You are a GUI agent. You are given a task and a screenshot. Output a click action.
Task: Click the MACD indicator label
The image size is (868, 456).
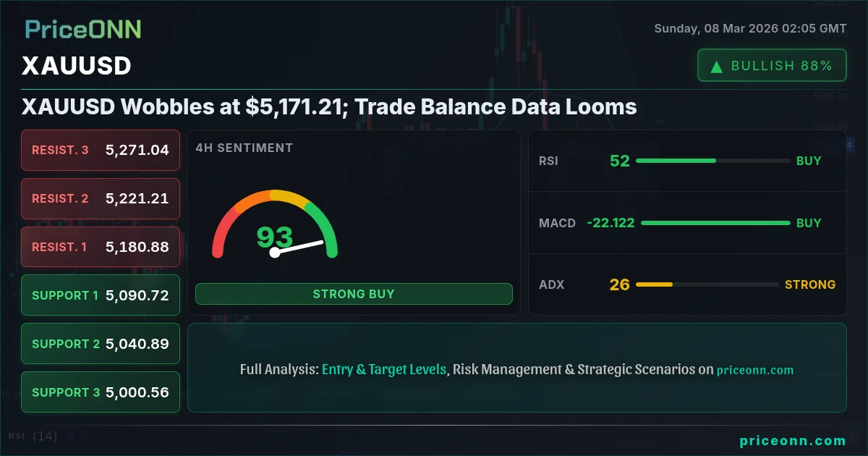557,223
